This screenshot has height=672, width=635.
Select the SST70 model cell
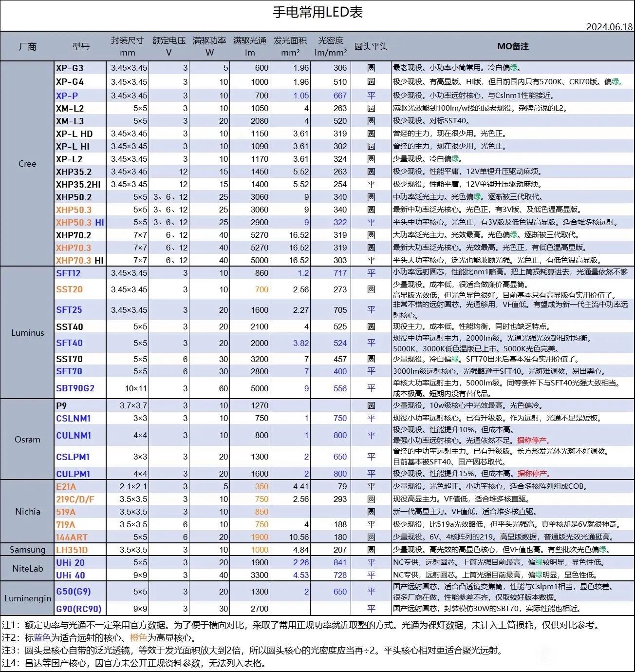(x=80, y=359)
